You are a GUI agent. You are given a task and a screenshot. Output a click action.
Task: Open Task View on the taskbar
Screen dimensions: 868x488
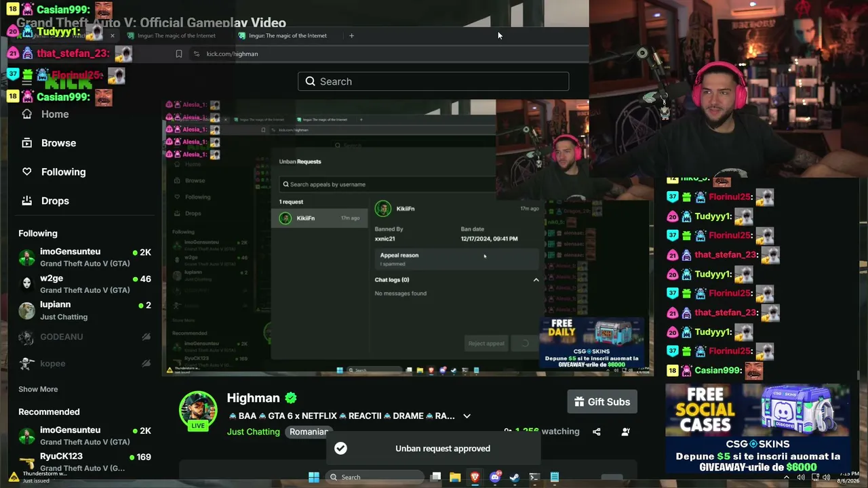click(x=436, y=477)
